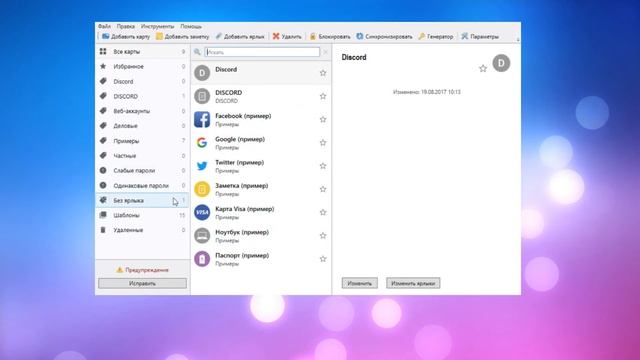Click Синхронизировать in the toolbar
Viewport: 640px width, 360px height.
(384, 36)
